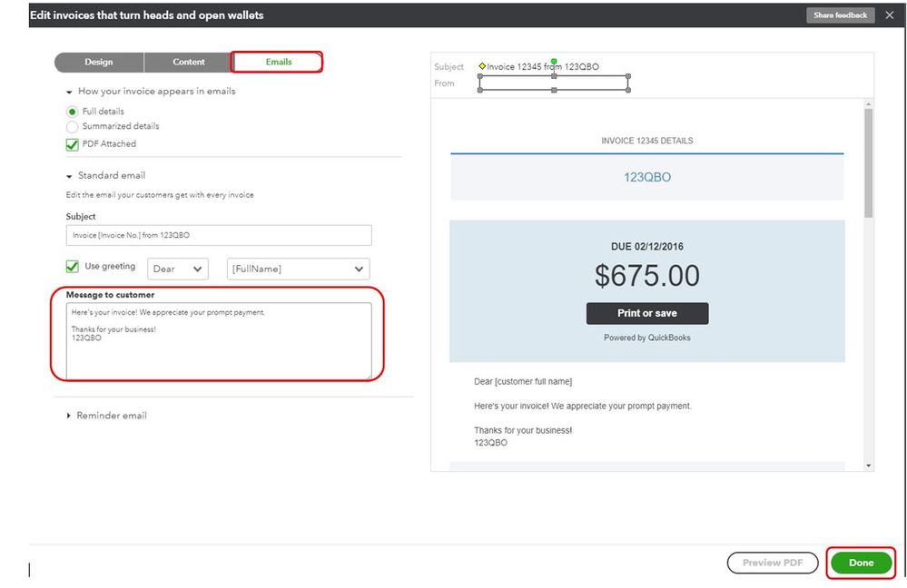Uncheck the PDF Attached checkbox

pos(73,144)
